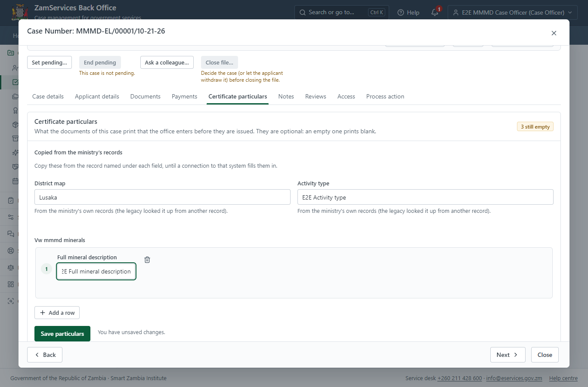Open the scales of justice sidebar icon
The height and width of the screenshot is (387, 588).
pyautogui.click(x=11, y=267)
